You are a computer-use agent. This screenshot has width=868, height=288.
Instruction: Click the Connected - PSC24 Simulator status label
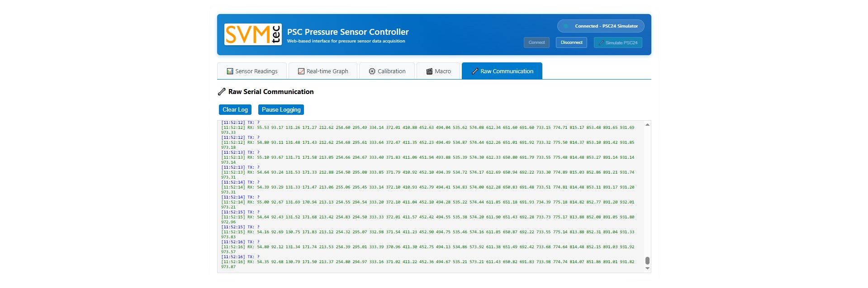pyautogui.click(x=606, y=26)
